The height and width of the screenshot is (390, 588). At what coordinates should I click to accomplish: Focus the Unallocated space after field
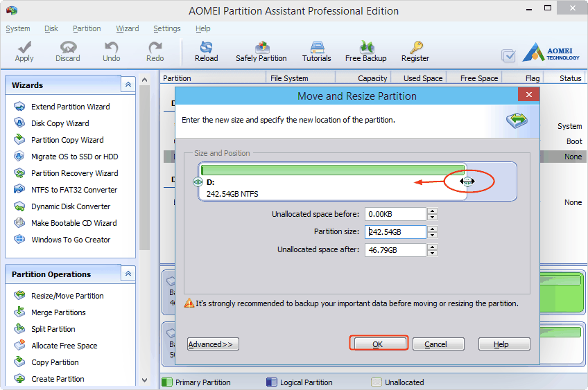[x=395, y=250]
